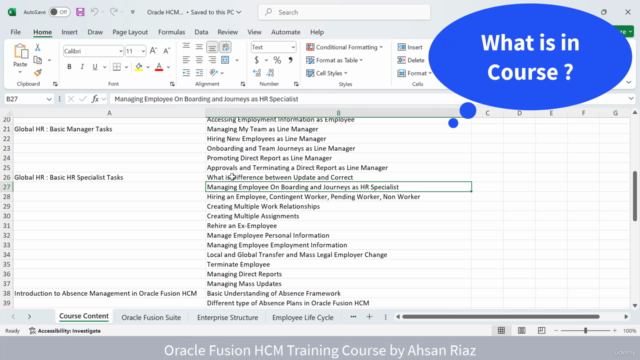The width and height of the screenshot is (640, 360).
Task: Switch to Normal view in status bar
Action: (501, 331)
